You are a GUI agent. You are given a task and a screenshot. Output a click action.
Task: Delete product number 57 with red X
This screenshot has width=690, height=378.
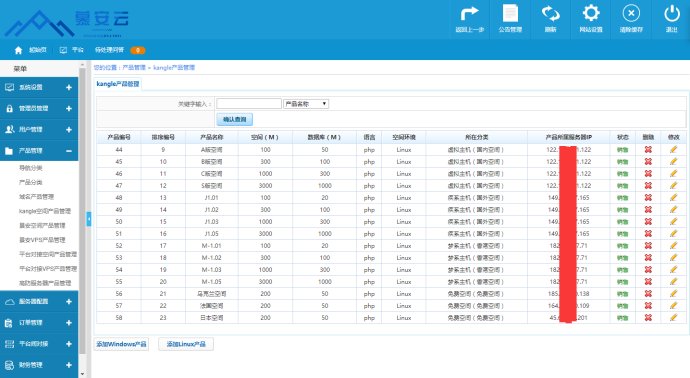(x=648, y=305)
